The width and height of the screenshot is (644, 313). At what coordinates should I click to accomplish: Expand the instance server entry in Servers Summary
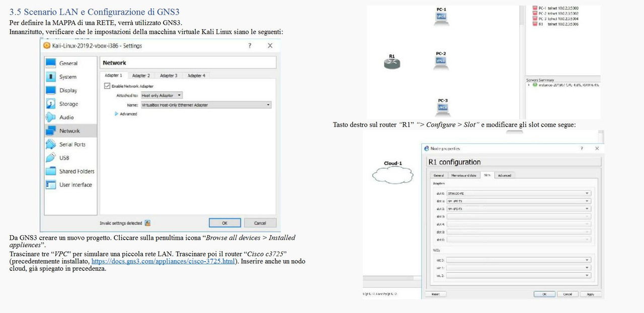tap(529, 85)
